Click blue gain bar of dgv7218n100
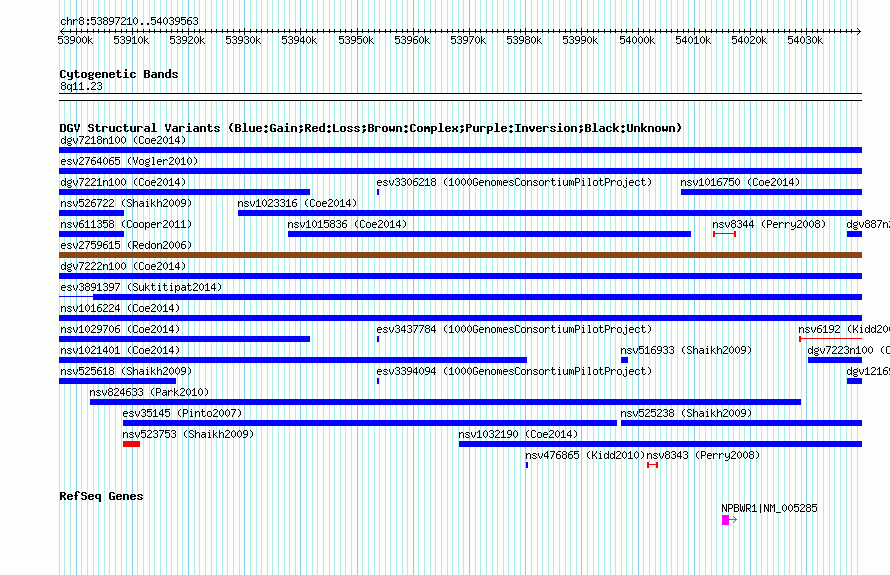The image size is (890, 575). [460, 150]
